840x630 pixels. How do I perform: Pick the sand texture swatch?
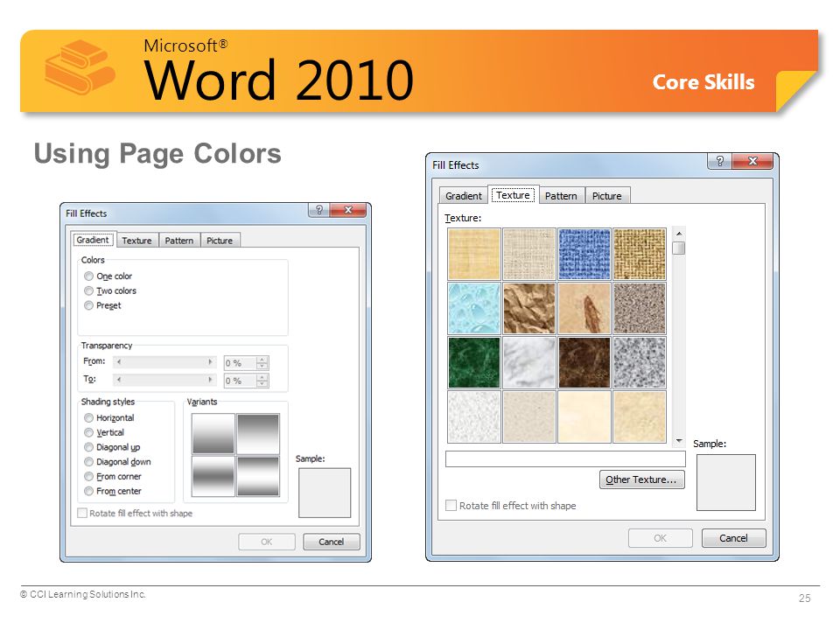tap(640, 309)
